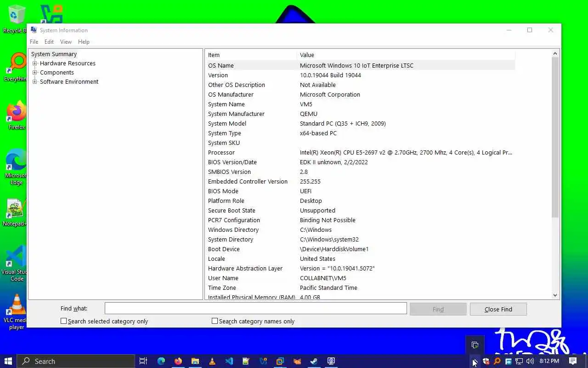Open Steam from the taskbar
The height and width of the screenshot is (368, 588).
[314, 361]
